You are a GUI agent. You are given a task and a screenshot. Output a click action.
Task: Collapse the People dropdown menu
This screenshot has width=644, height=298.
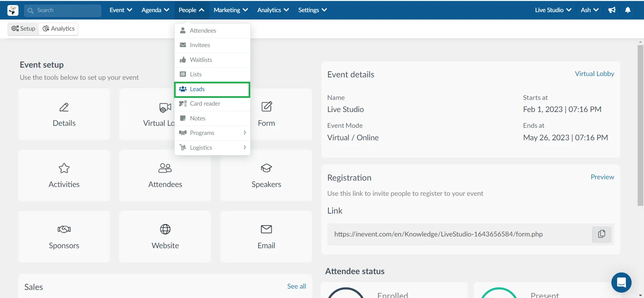click(x=191, y=10)
